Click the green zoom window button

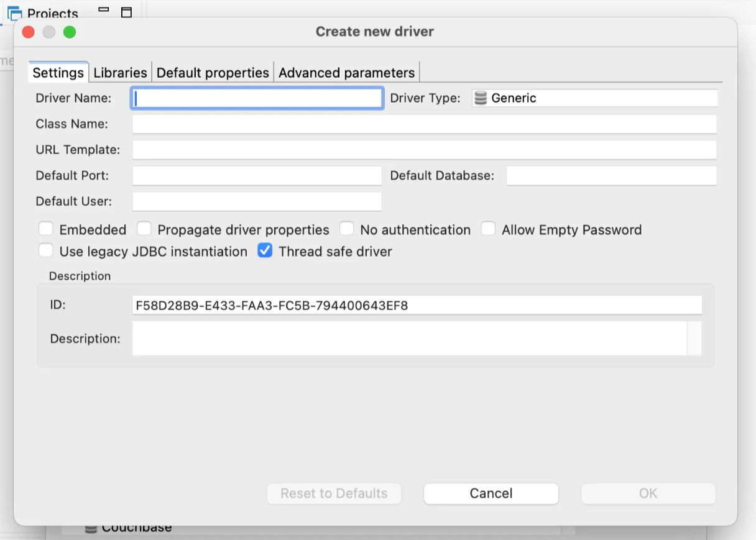pyautogui.click(x=70, y=32)
